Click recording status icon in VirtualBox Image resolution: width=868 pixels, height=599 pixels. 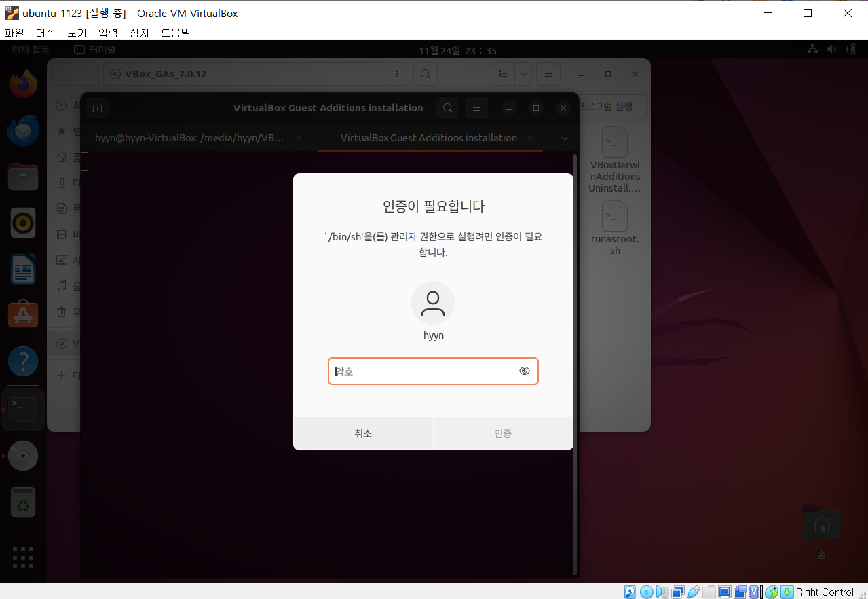click(x=740, y=592)
